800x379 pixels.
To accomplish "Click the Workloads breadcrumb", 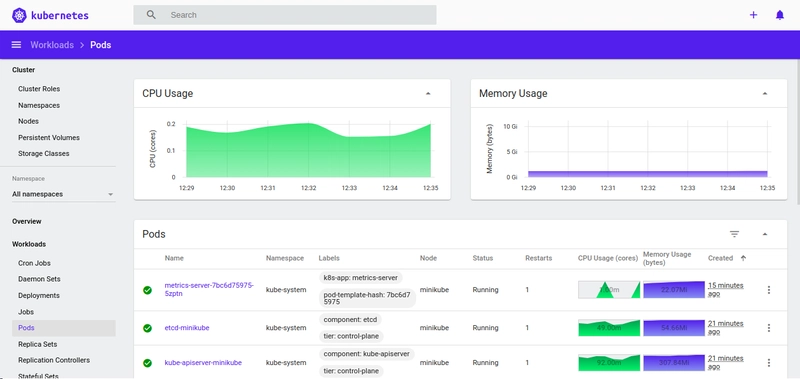I will 52,45.
